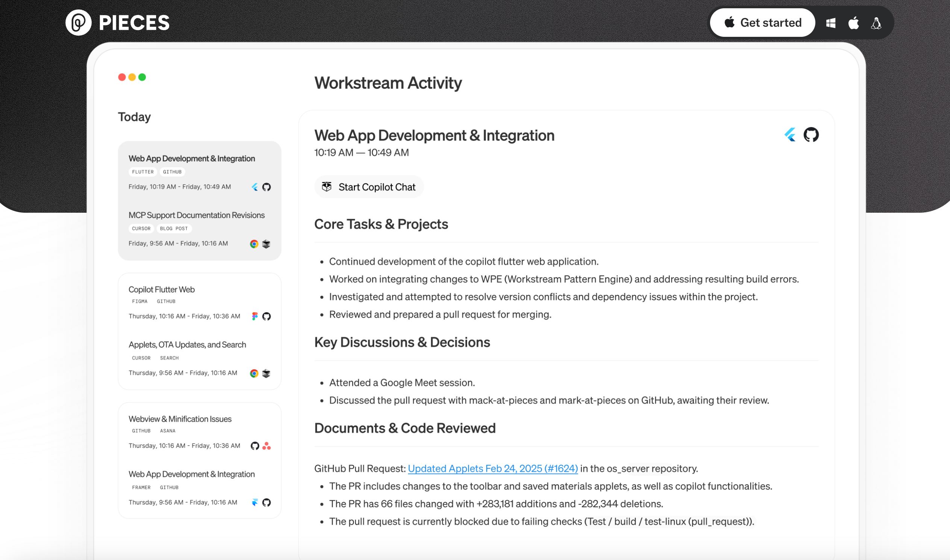Click the large Flutter icon in activity header
This screenshot has height=560, width=950.
pos(790,135)
